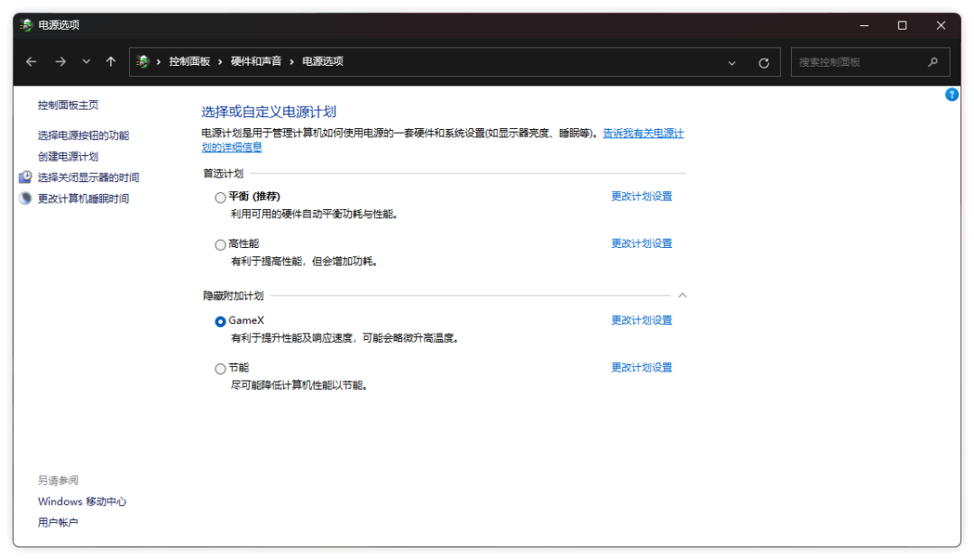Click the up-one-level arrow icon
This screenshot has height=560, width=974.
point(111,62)
